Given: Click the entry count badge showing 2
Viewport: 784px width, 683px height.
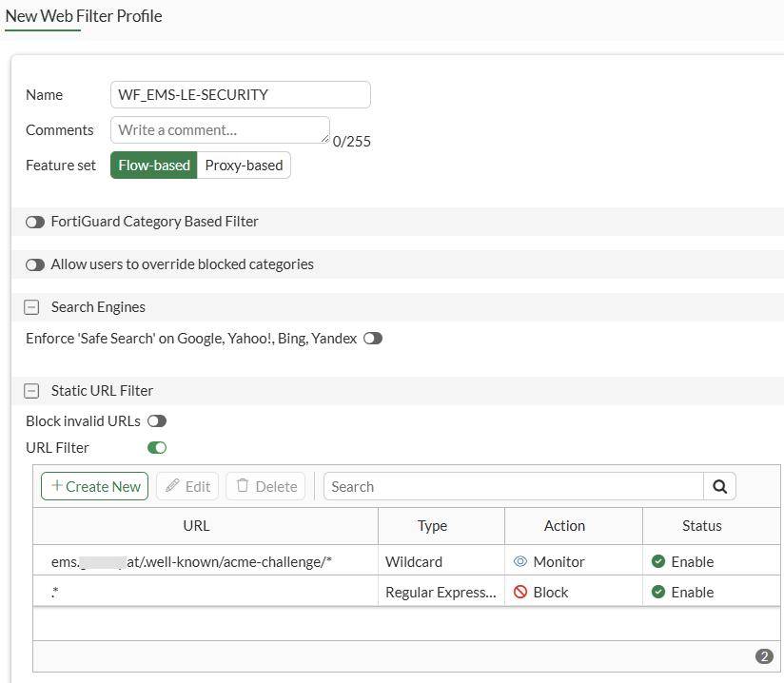Looking at the screenshot, I should [763, 656].
